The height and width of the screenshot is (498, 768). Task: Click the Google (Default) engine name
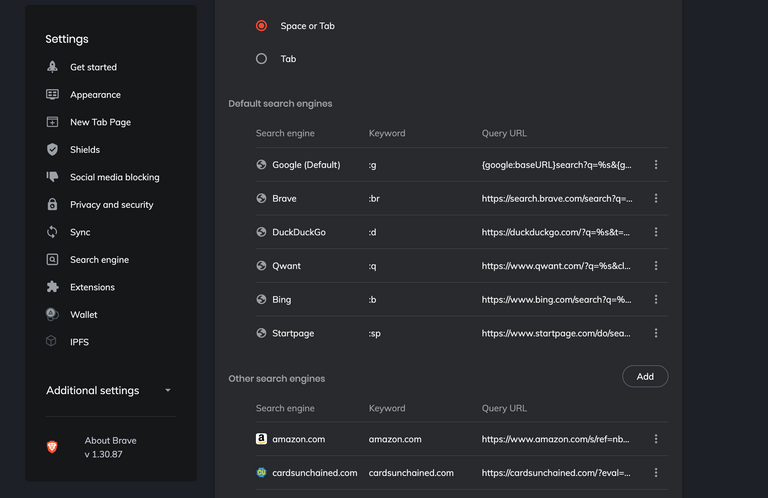point(306,165)
